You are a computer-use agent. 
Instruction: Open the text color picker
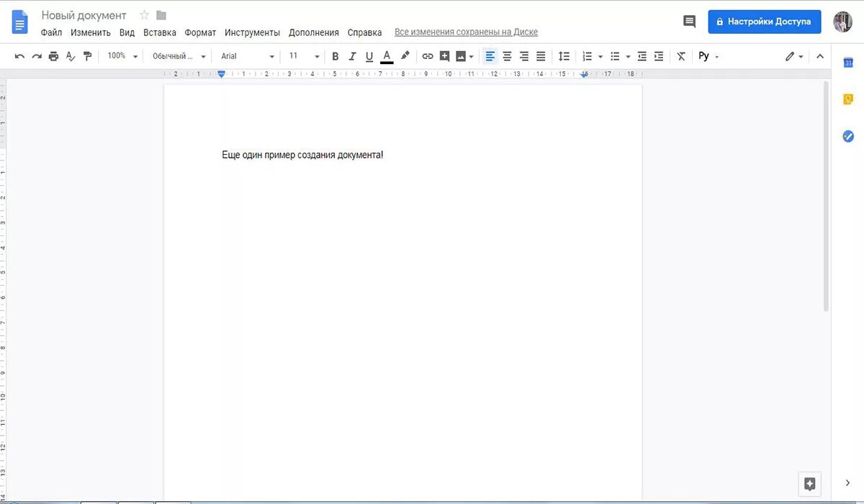[x=387, y=56]
